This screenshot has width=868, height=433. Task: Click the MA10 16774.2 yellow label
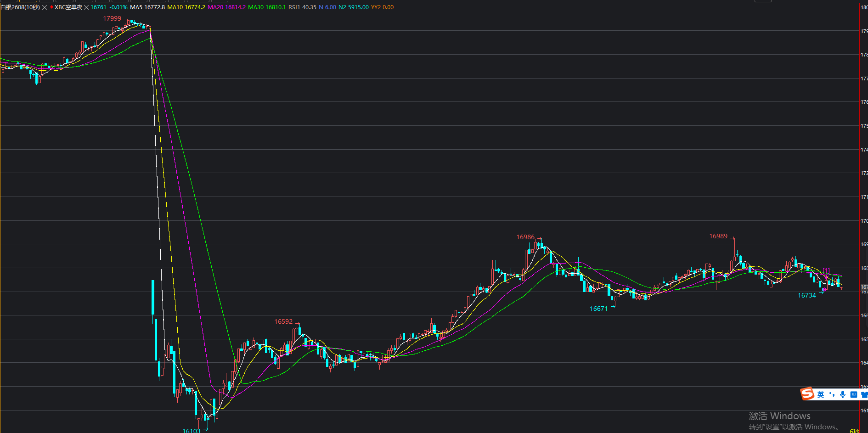coord(186,7)
